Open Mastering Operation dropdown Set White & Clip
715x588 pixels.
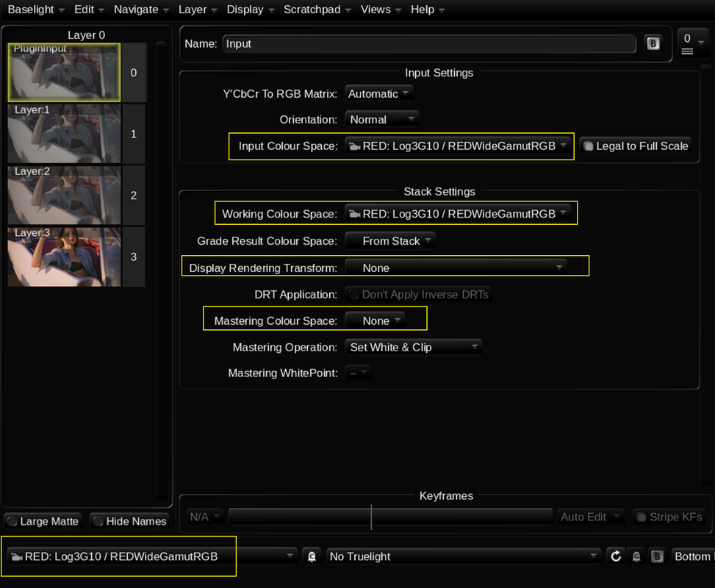click(x=413, y=347)
